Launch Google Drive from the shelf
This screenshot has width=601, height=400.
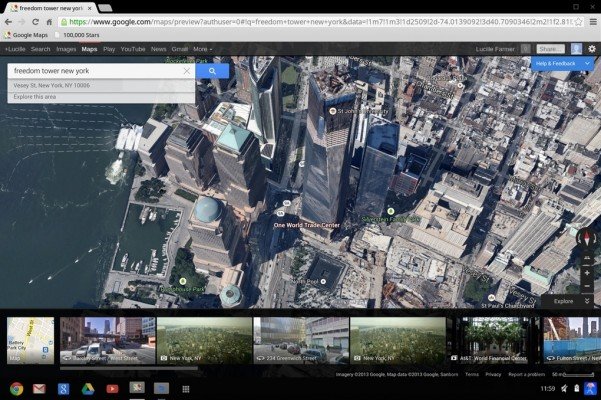point(88,389)
